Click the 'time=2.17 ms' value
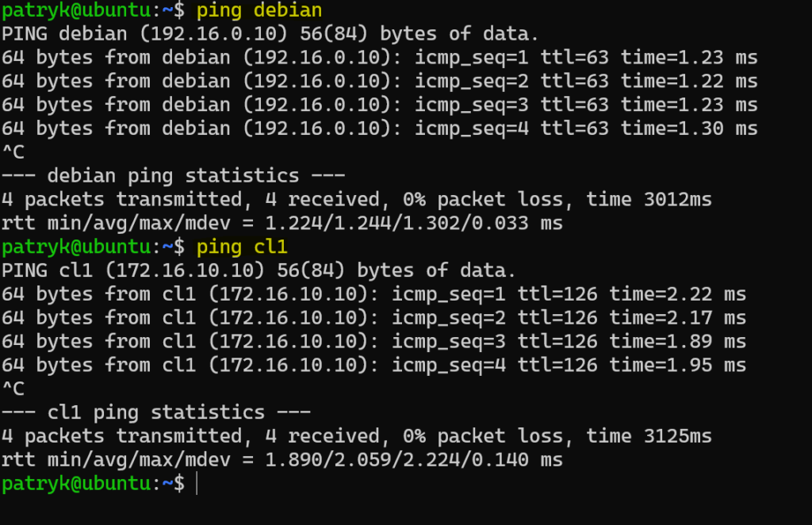This screenshot has height=525, width=812. (x=677, y=318)
